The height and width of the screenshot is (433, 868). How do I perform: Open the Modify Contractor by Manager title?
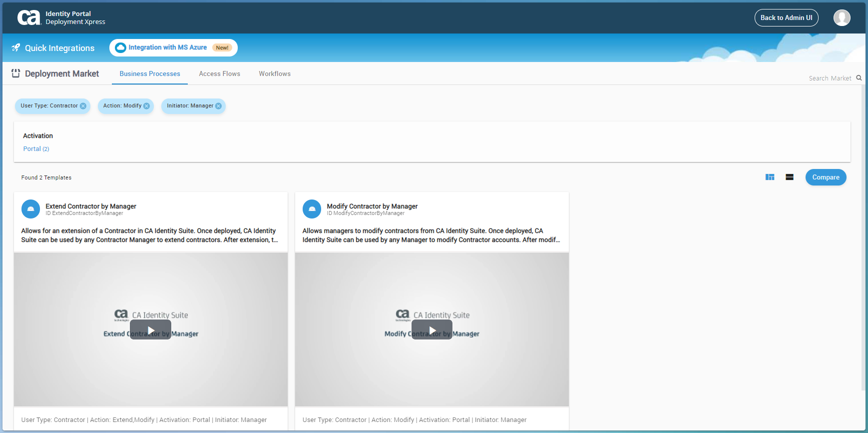pyautogui.click(x=372, y=206)
